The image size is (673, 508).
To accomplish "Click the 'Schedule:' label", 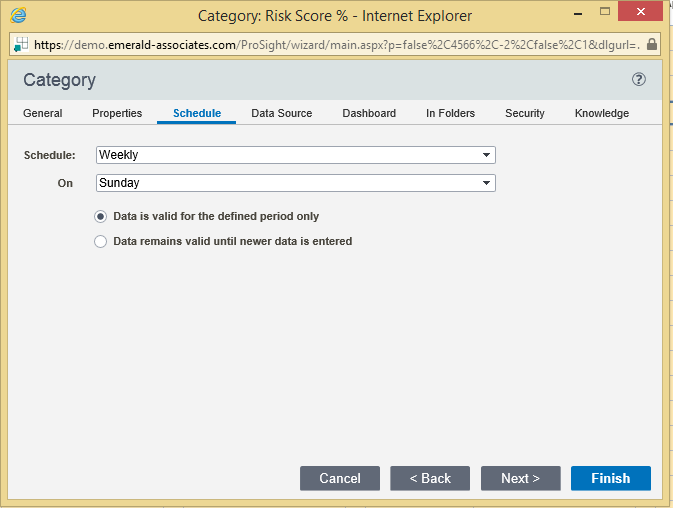I will [x=49, y=155].
